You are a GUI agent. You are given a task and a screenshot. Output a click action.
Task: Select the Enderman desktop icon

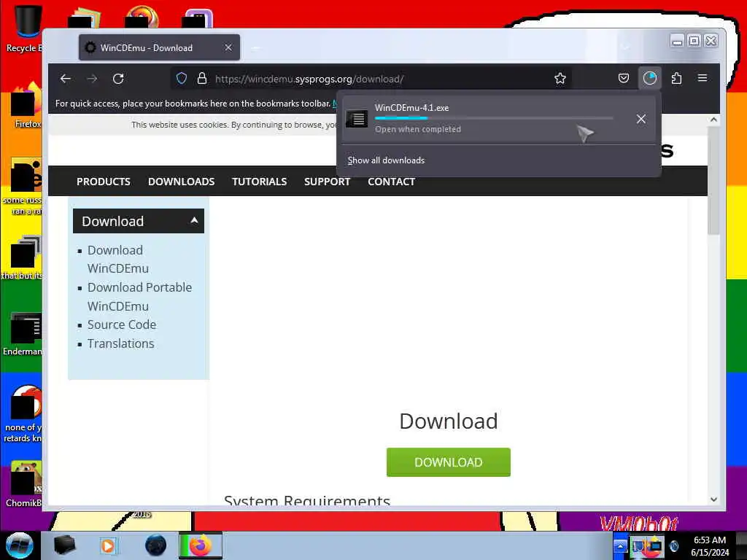click(x=24, y=333)
